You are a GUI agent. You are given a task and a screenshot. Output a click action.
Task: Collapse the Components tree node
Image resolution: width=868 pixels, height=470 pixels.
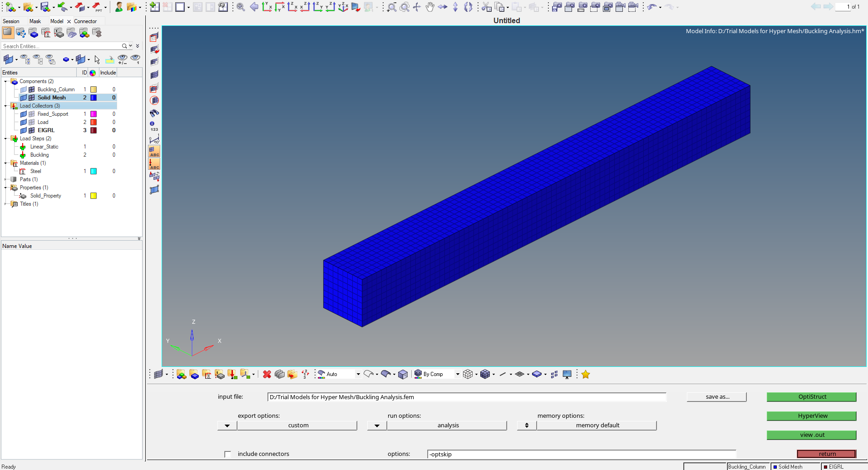click(x=5, y=81)
